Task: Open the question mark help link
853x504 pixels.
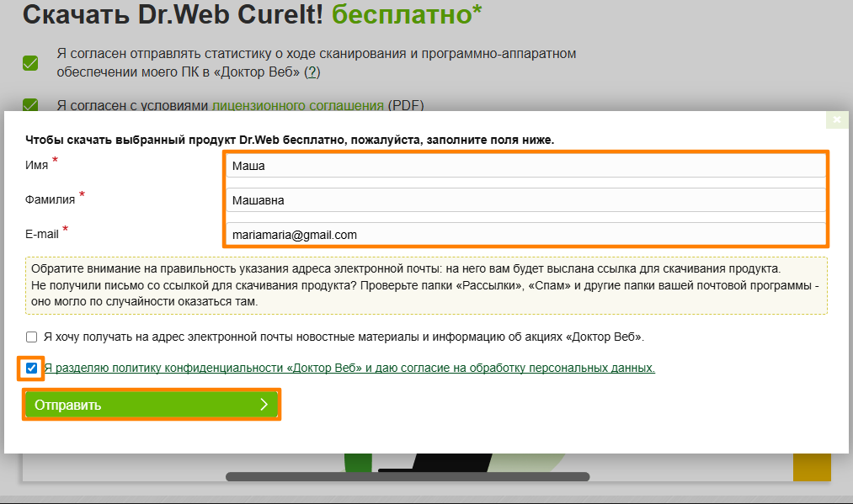Action: [x=312, y=72]
